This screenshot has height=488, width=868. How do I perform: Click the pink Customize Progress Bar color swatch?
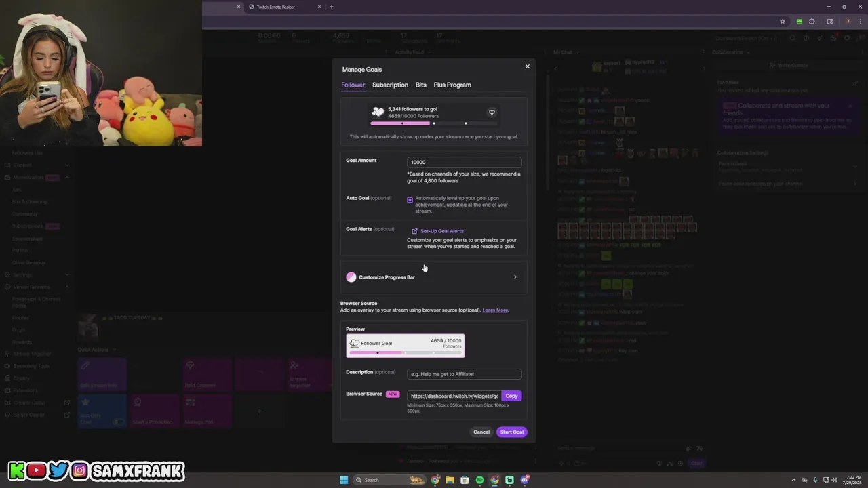pyautogui.click(x=351, y=277)
